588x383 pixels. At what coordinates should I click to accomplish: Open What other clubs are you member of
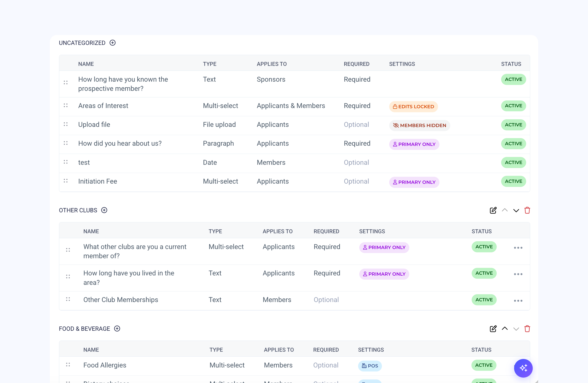(x=135, y=251)
